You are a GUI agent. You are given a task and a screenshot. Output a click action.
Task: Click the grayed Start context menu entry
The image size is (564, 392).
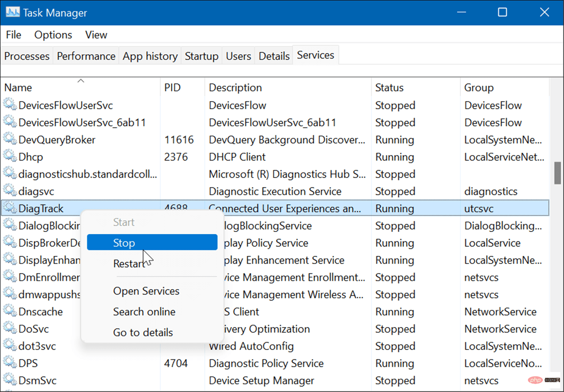tap(124, 222)
